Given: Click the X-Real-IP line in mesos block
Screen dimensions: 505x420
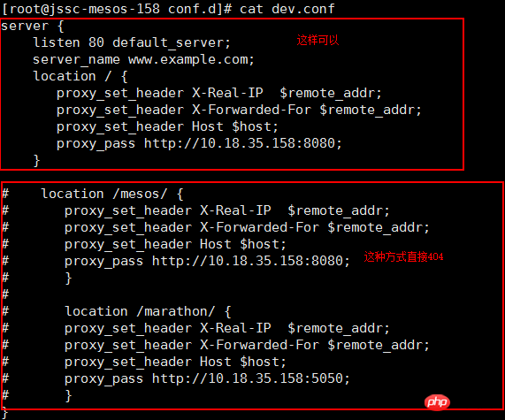Looking at the screenshot, I should [x=227, y=210].
